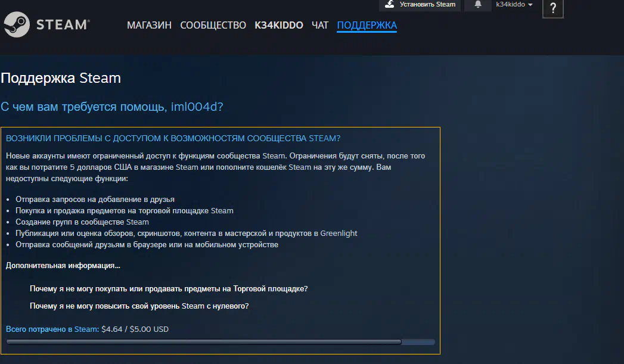Viewport: 624px width, 364px height.
Task: Click the 'С чем вам требуется помощь' heading
Action: 112,107
